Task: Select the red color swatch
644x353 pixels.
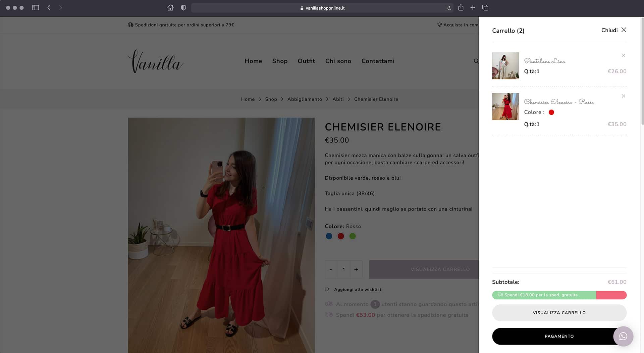Action: pyautogui.click(x=341, y=236)
